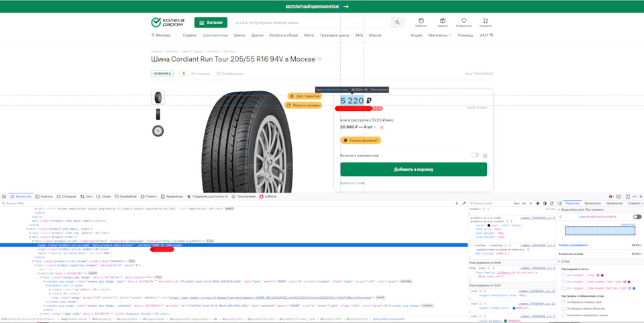Viewport: 644px width, 323px height.
Task: Open the Шиномонтаж nav link
Action: point(215,36)
